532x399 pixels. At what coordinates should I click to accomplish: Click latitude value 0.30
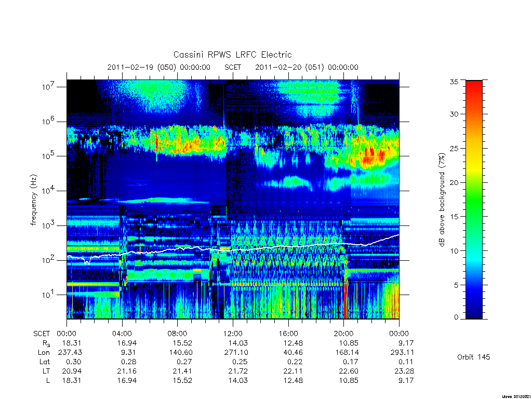pyautogui.click(x=74, y=362)
